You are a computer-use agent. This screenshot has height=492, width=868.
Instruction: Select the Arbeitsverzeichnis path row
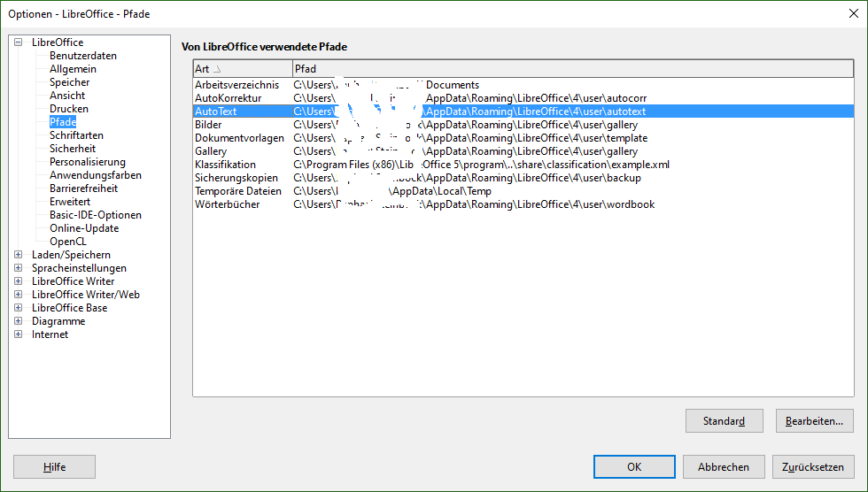(523, 85)
